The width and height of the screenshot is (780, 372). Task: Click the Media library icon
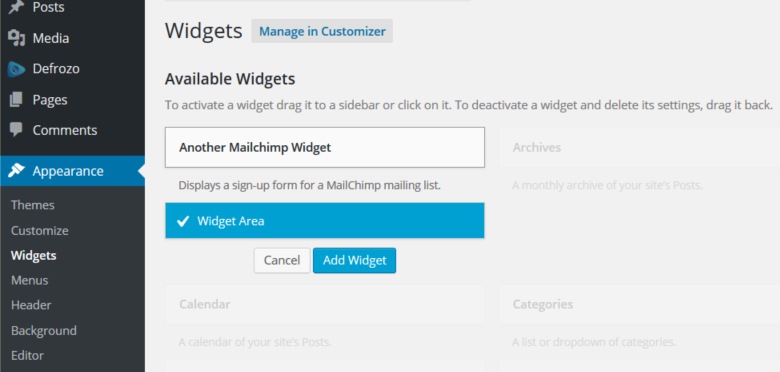16,38
